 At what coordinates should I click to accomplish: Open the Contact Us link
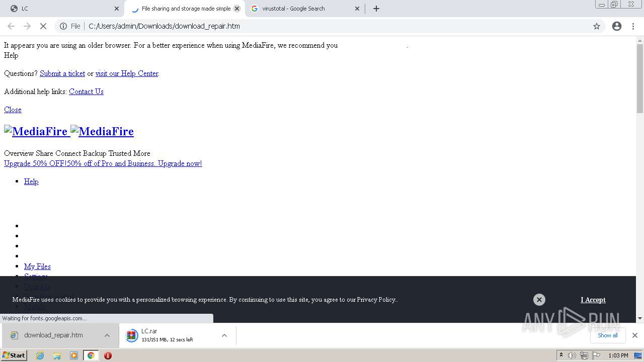tap(86, 92)
